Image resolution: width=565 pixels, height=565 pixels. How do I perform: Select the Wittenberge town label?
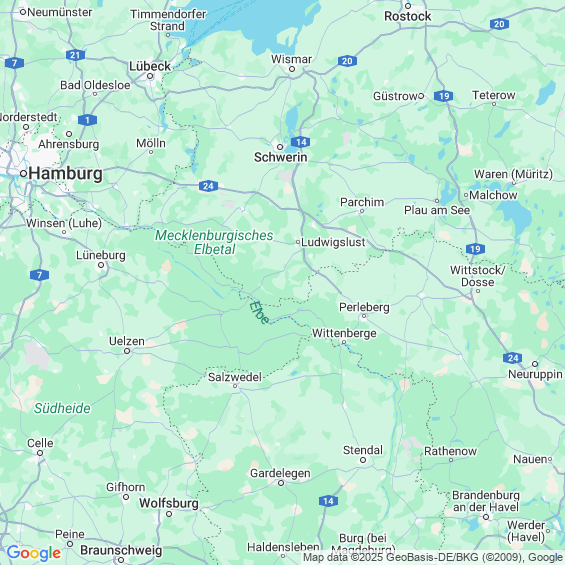344,333
